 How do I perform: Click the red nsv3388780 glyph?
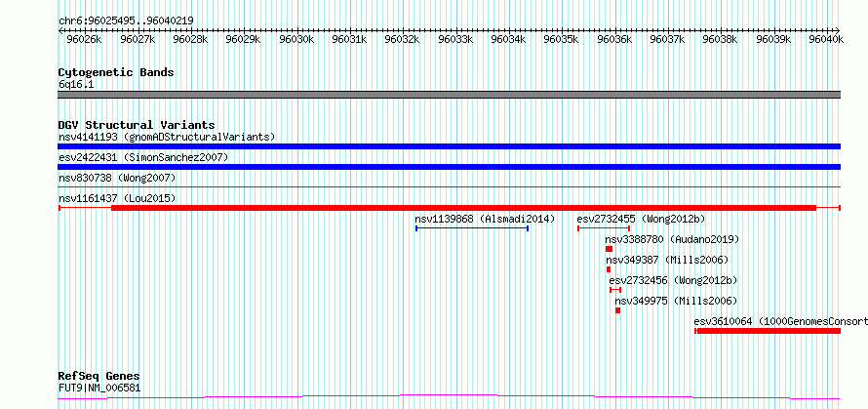point(609,249)
